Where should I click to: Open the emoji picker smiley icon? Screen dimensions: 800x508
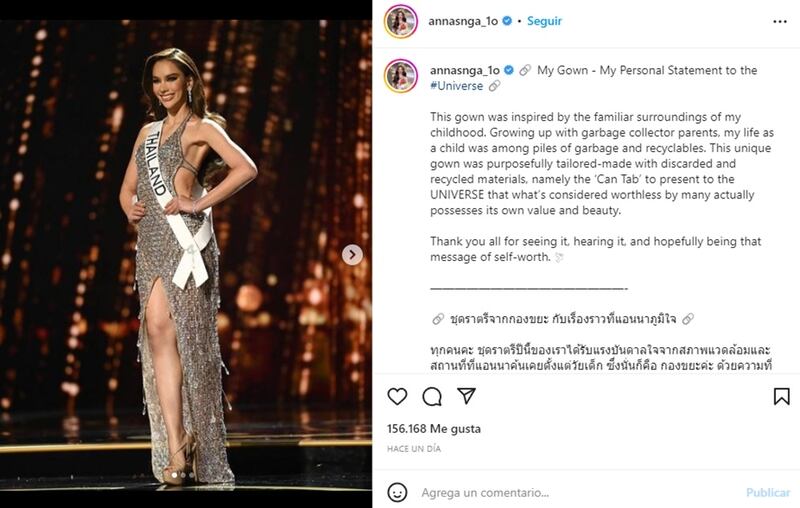[x=397, y=493]
